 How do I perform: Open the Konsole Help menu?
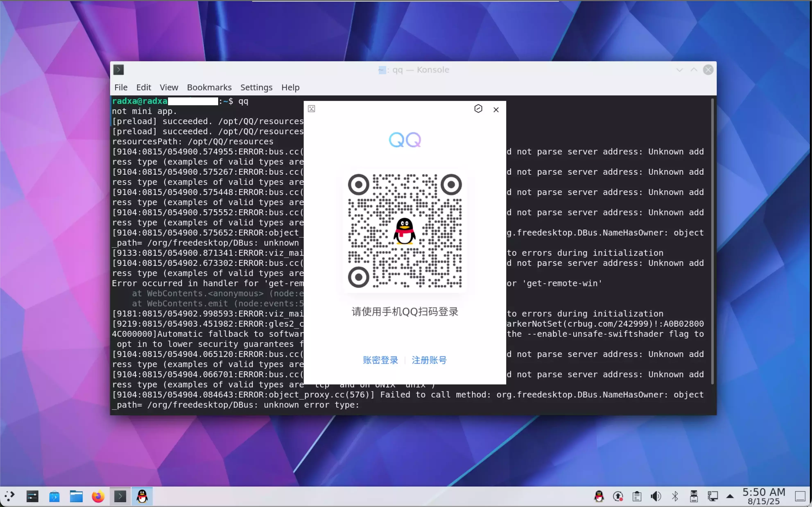pos(290,87)
